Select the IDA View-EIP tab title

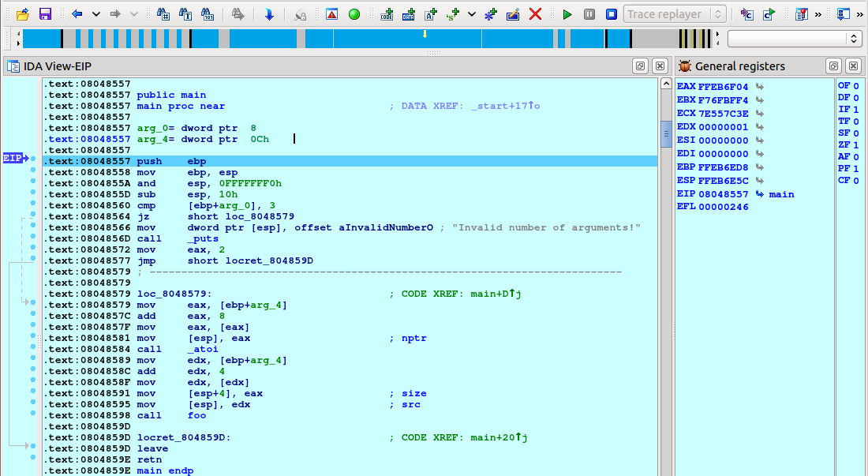point(52,66)
